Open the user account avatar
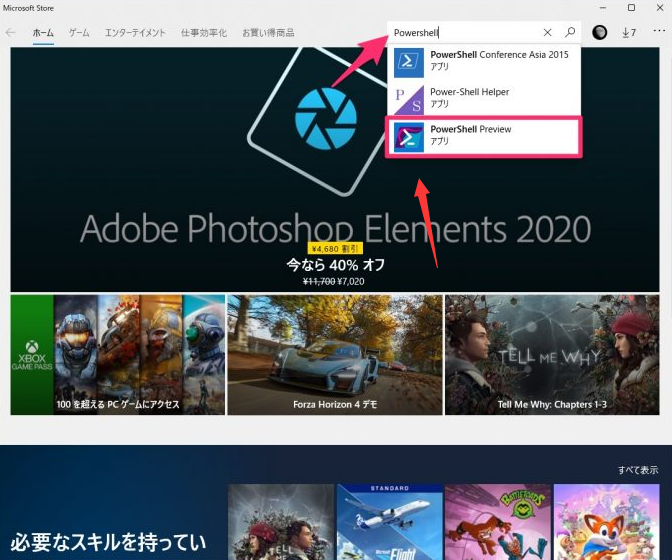Viewport: 672px width, 560px height. pos(599,33)
